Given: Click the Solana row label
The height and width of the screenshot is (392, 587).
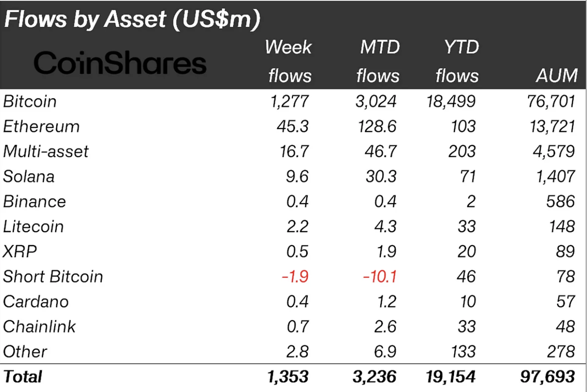Looking at the screenshot, I should pos(29,177).
